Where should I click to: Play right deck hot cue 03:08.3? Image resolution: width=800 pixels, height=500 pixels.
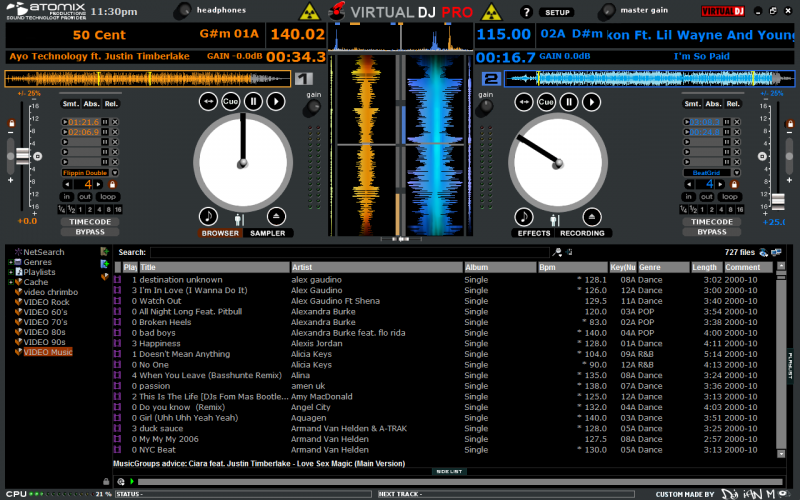pyautogui.click(x=687, y=122)
